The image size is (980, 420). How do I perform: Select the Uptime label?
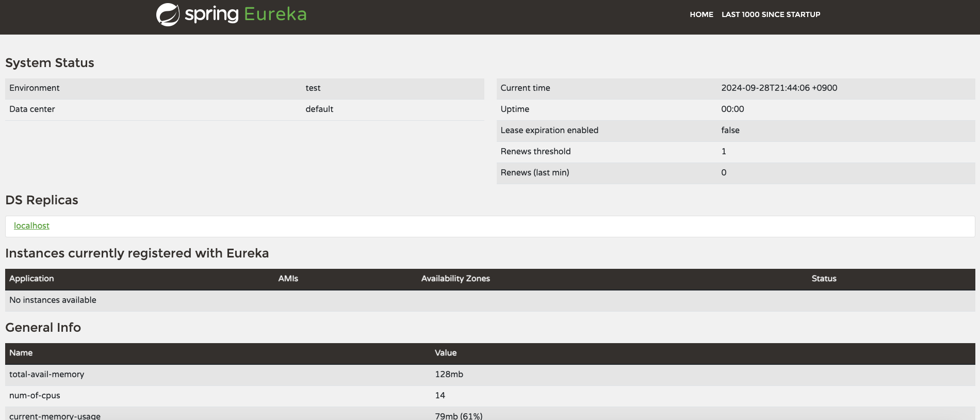click(515, 109)
